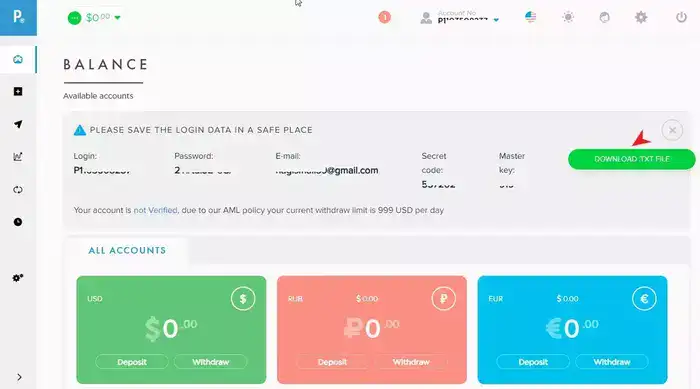Click the 'Master key:' label
Screen dimensions: 700x389
512,163
